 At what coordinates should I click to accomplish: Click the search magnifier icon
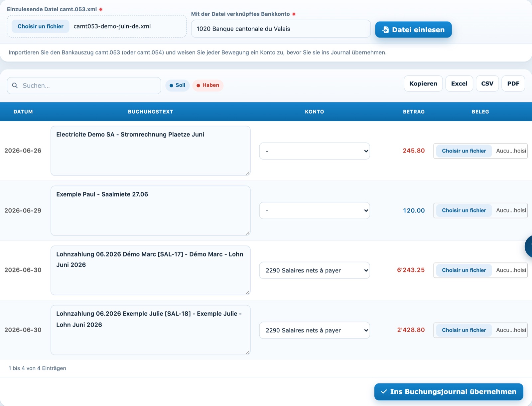pos(15,85)
